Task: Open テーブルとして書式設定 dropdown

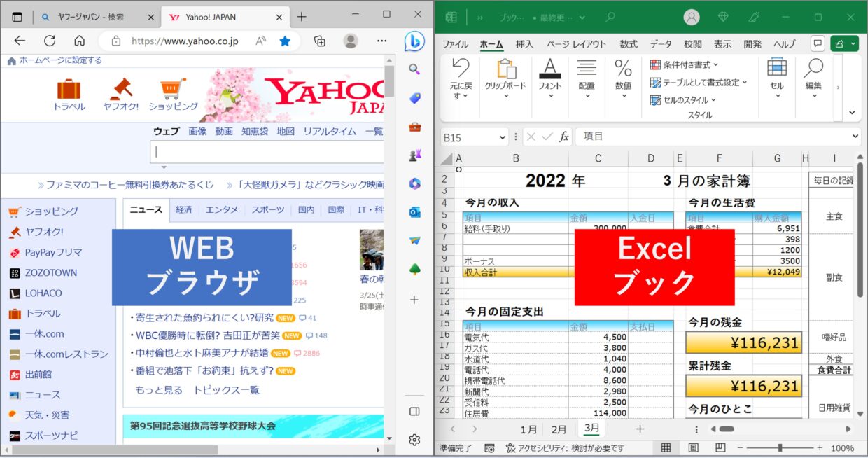Action: pos(698,82)
